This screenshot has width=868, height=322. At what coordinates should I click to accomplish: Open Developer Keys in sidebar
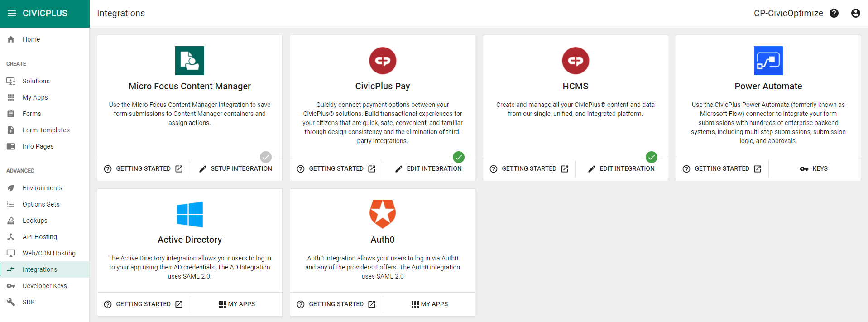[x=45, y=286]
